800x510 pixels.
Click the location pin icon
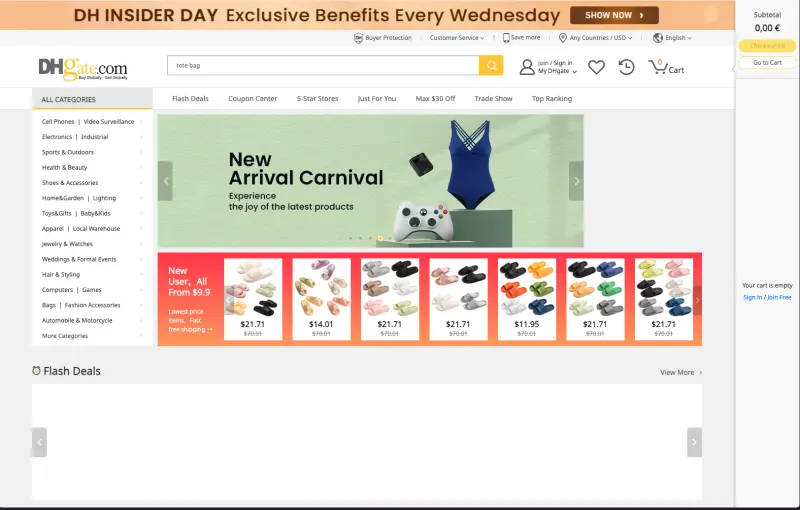(x=563, y=38)
